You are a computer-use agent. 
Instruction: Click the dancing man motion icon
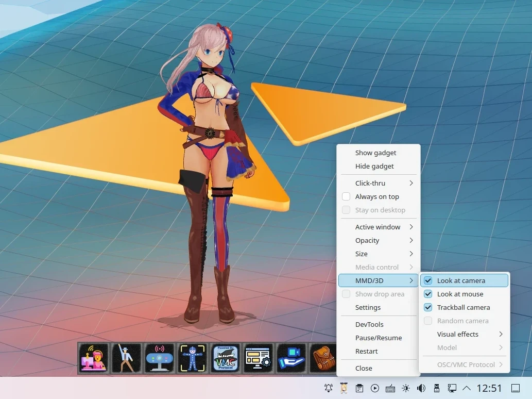(x=127, y=358)
